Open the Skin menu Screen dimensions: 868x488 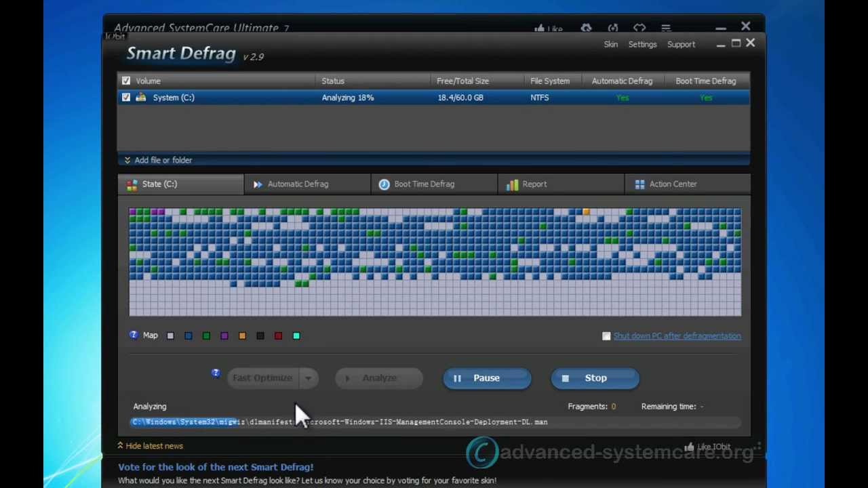coord(611,45)
